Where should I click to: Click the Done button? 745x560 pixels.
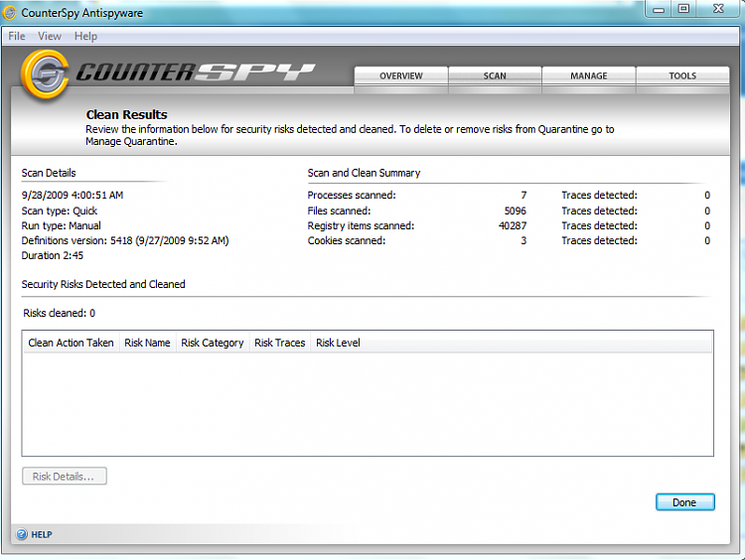[684, 502]
